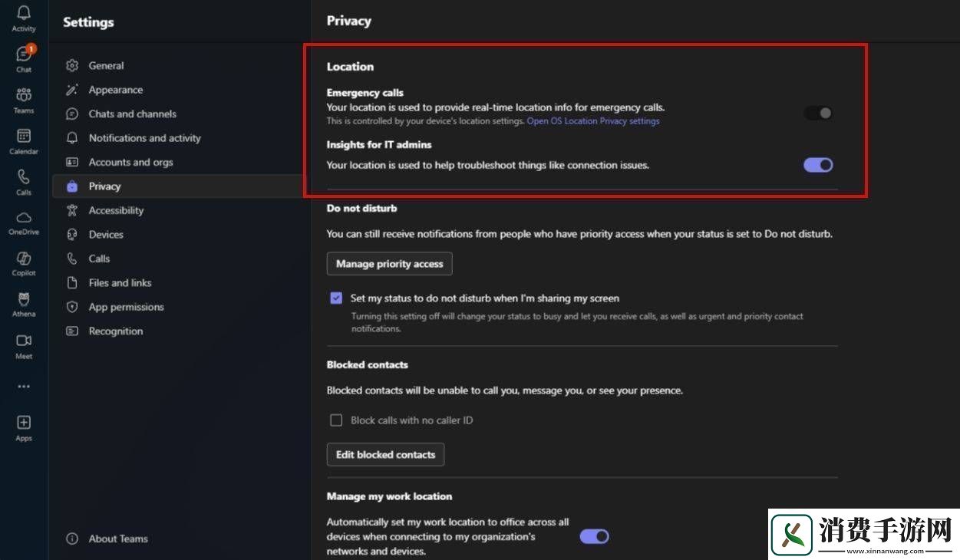Open Notifications and activity settings

tap(144, 138)
